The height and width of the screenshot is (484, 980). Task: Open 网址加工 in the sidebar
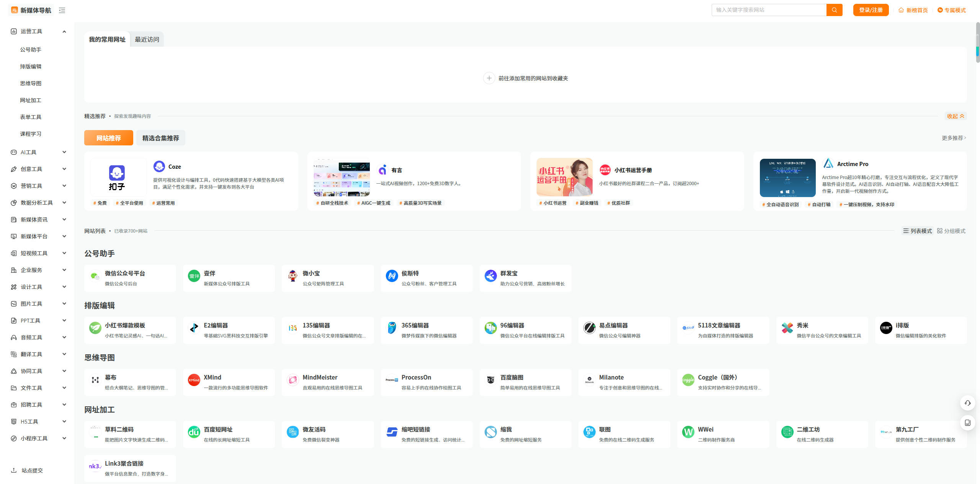[x=31, y=100]
